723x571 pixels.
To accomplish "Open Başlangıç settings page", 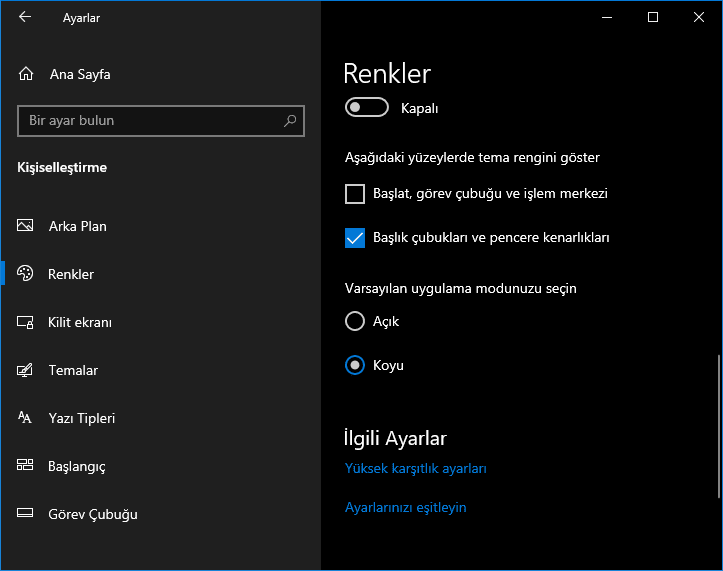I will [160, 466].
